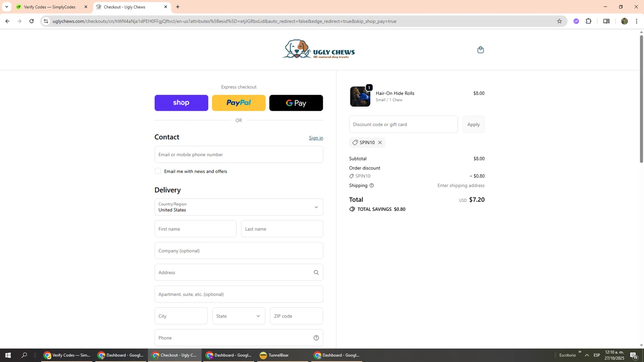Click the Email or mobile phone field
The height and width of the screenshot is (362, 644).
pyautogui.click(x=239, y=154)
